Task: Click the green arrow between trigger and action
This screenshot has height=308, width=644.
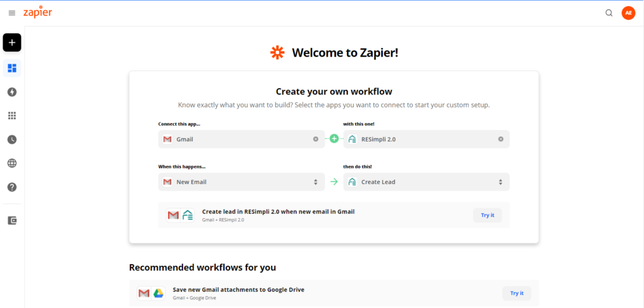Action: coord(334,182)
